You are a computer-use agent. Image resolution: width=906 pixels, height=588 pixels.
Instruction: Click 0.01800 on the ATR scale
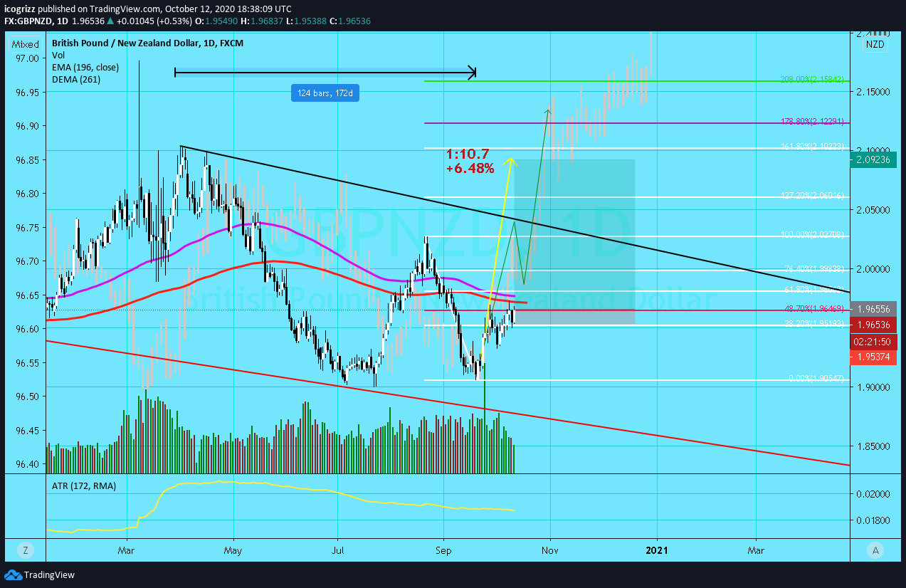[x=872, y=520]
